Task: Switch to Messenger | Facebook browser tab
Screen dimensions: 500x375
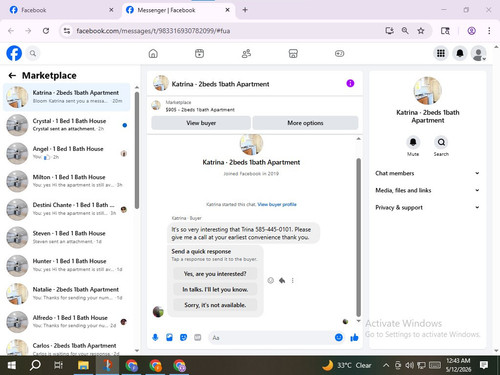Action: 178,10
